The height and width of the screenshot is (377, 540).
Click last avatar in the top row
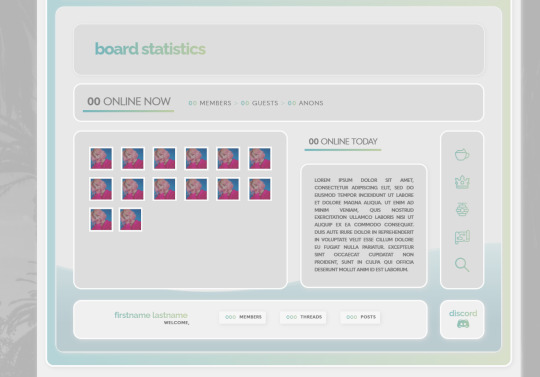pos(260,158)
